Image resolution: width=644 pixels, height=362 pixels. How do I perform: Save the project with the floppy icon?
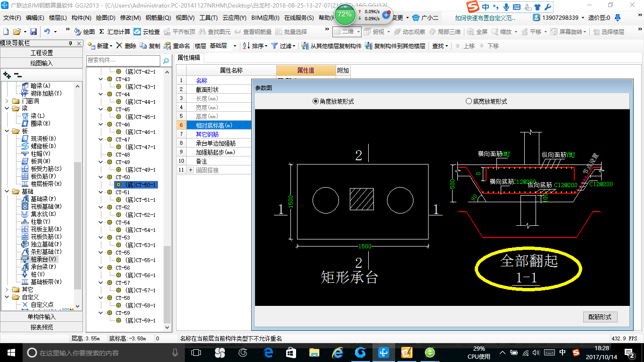pos(33,32)
